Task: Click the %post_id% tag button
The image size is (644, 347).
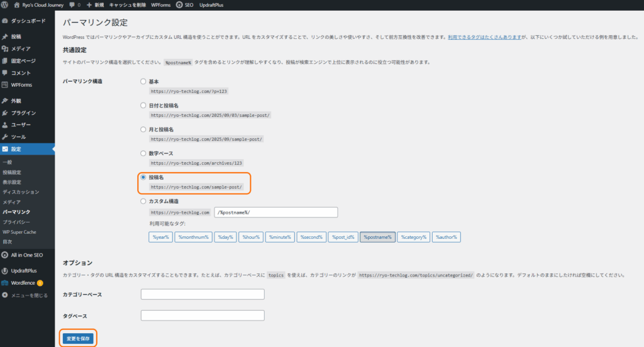Action: pos(343,237)
